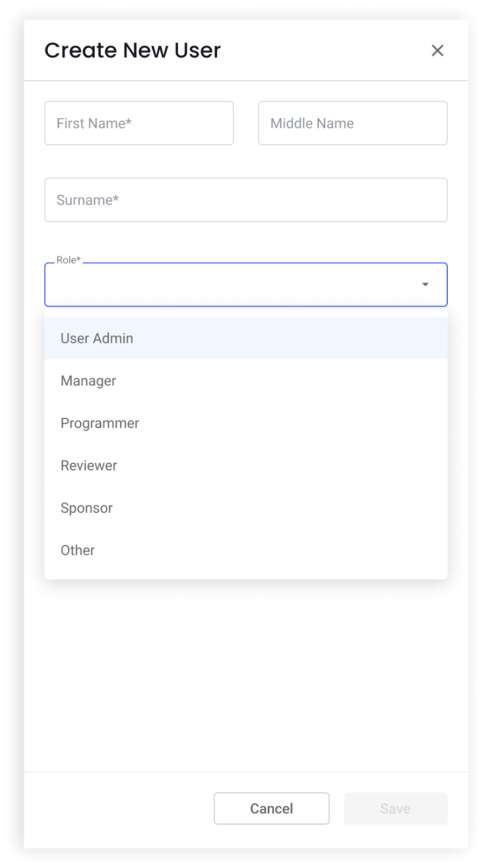Click the Cancel button
The height and width of the screenshot is (868, 484).
point(271,808)
